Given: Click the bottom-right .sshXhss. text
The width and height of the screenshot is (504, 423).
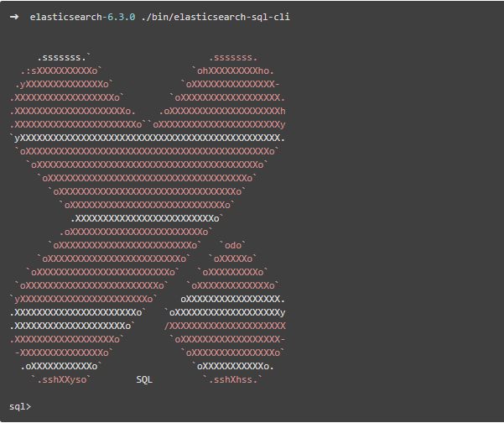Looking at the screenshot, I should click(233, 379).
